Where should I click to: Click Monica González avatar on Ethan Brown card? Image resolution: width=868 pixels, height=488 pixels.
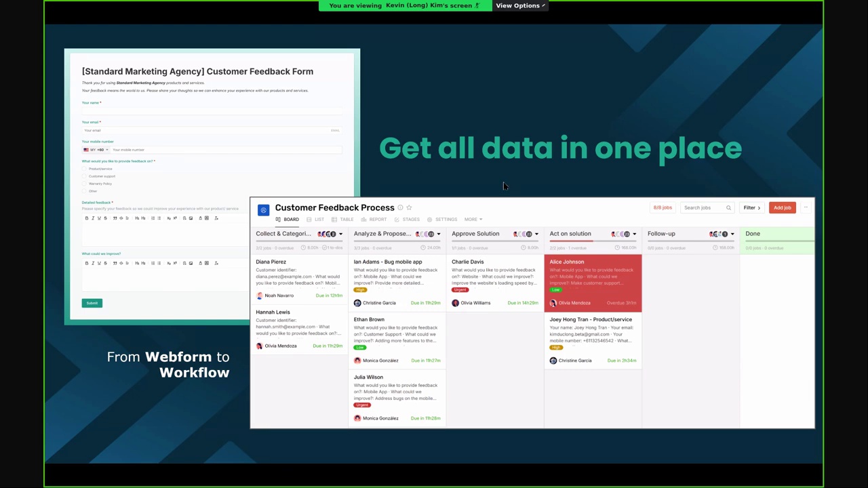357,361
